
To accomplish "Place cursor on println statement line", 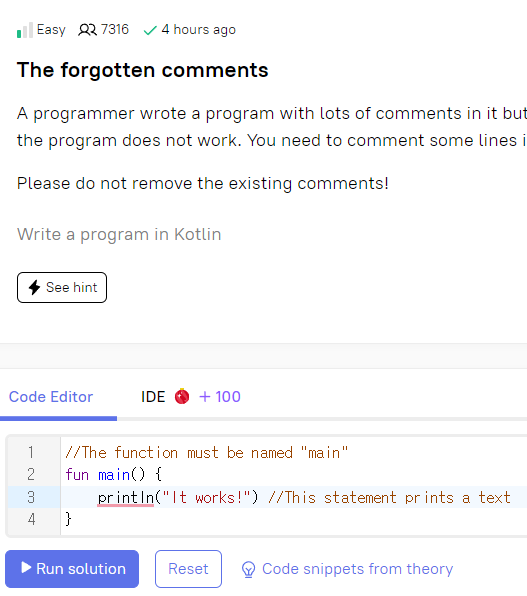I will [x=294, y=497].
